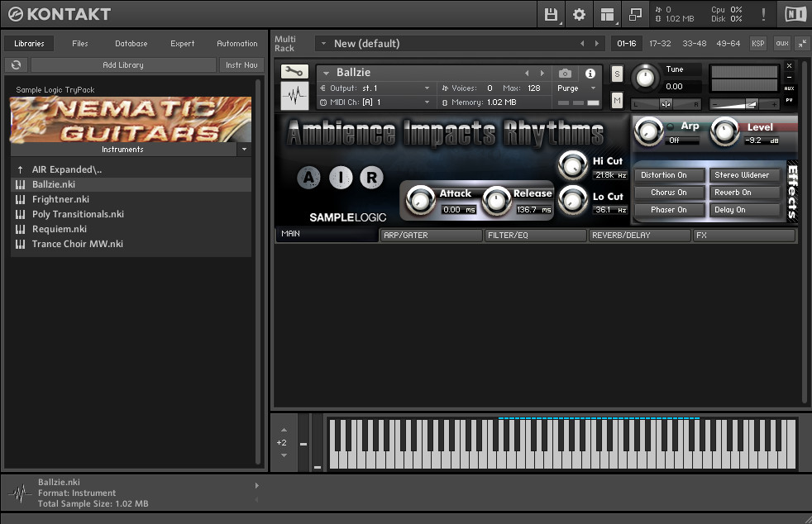
Task: Click the aux button
Action: click(782, 44)
